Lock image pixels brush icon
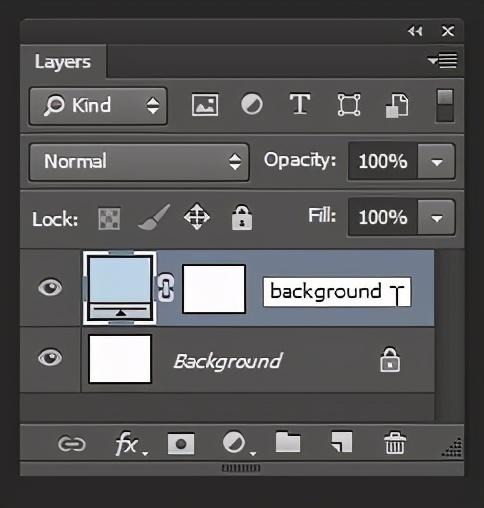The width and height of the screenshot is (484, 508). coord(154,217)
